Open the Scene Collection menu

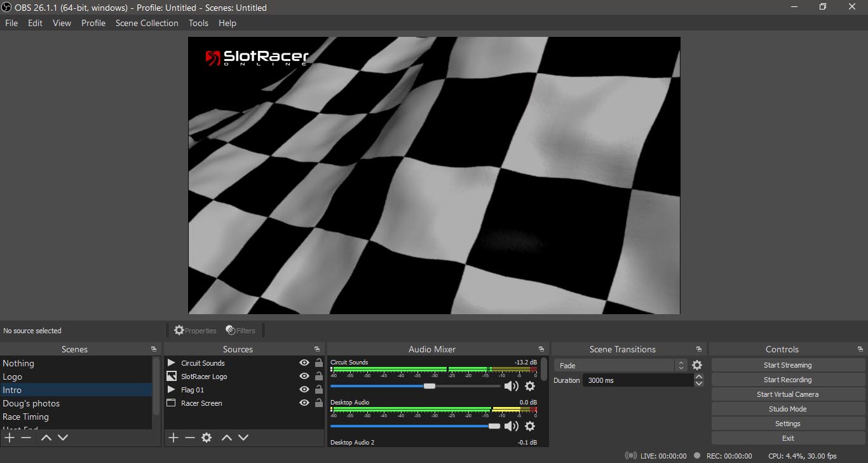(147, 23)
